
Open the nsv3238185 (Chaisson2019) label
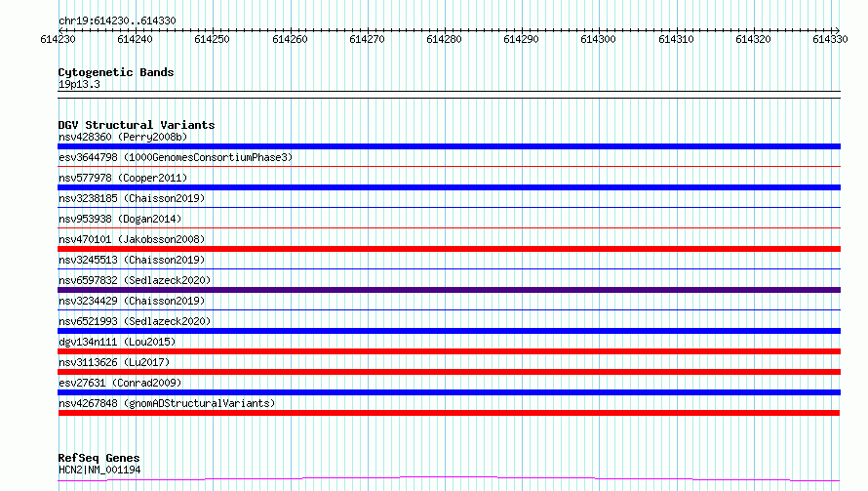click(132, 198)
